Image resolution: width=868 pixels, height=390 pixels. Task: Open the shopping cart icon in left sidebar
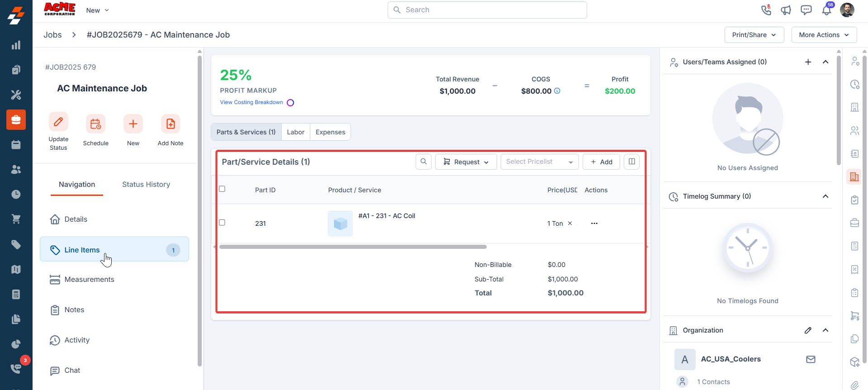point(16,219)
